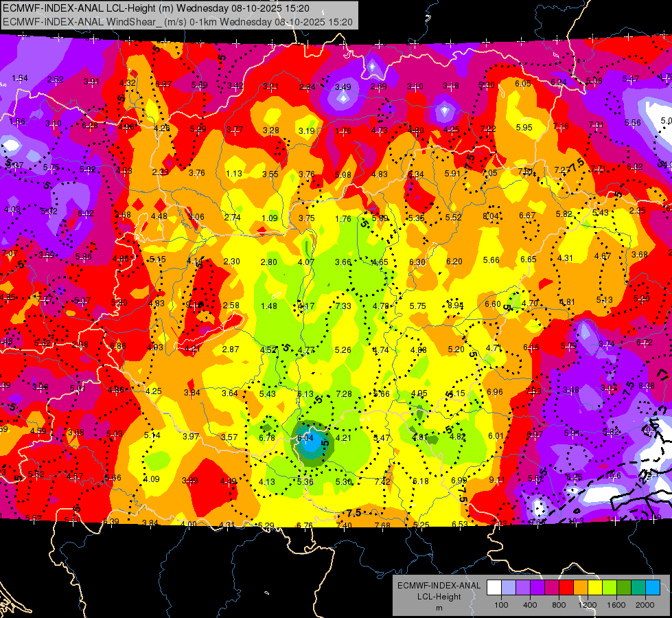Click the wind shear value 5.26
The width and height of the screenshot is (672, 618).
[x=343, y=350]
